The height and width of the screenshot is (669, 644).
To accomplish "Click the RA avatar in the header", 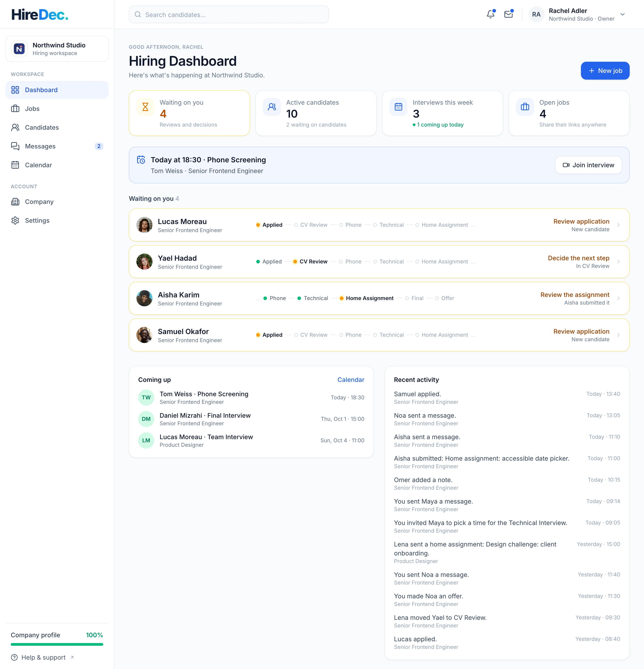I will [x=536, y=14].
